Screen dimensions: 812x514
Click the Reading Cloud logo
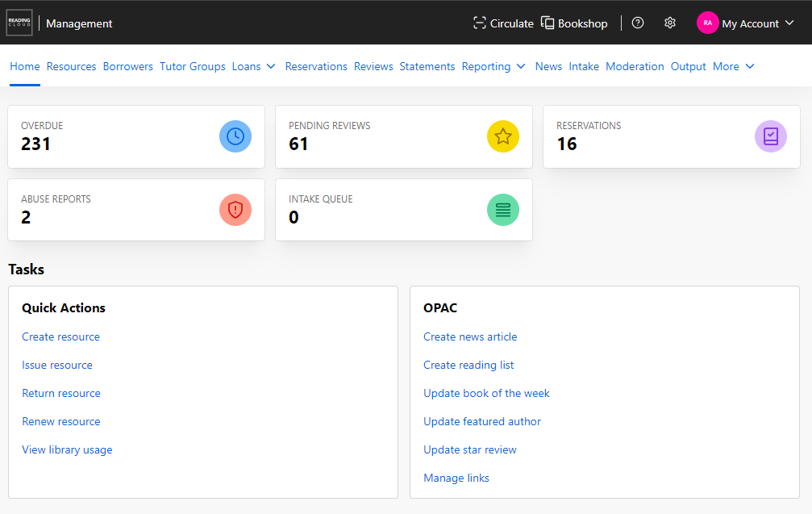point(19,23)
